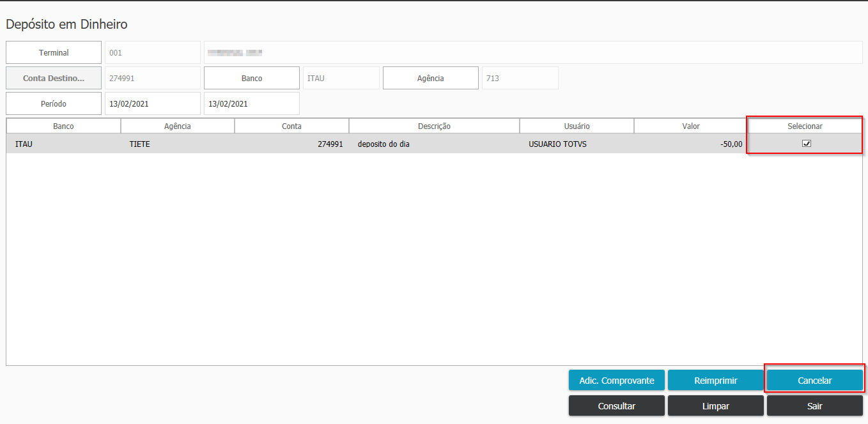Click the Período label button
The height and width of the screenshot is (424, 868).
[54, 103]
